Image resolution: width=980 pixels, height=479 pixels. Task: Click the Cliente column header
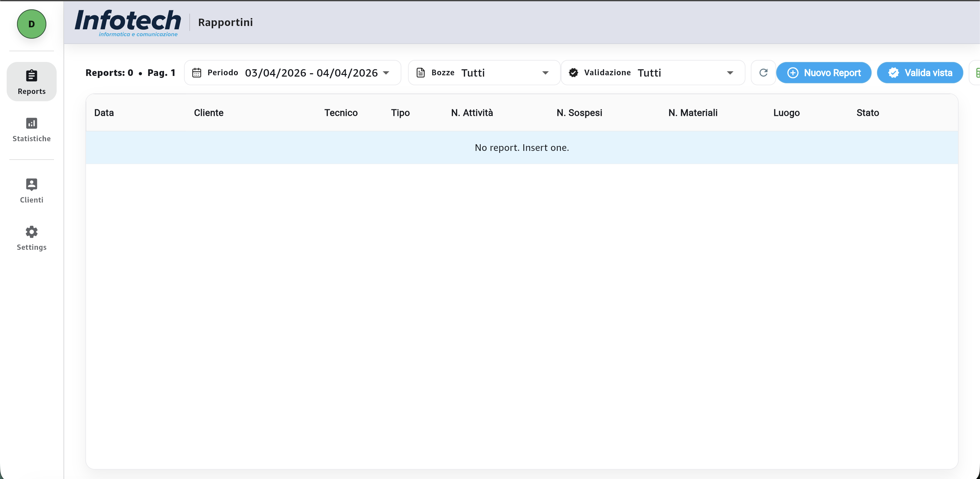(208, 113)
